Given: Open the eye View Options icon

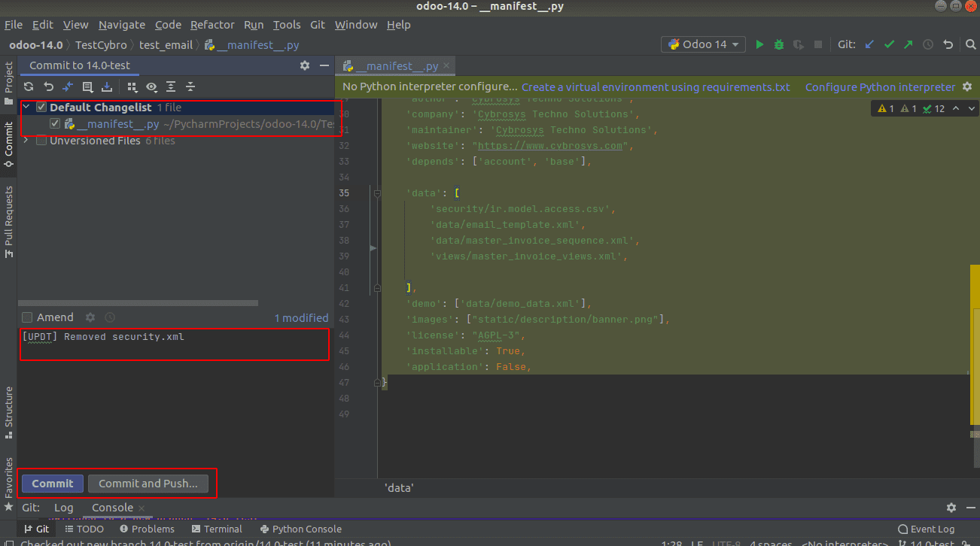Looking at the screenshot, I should 151,86.
